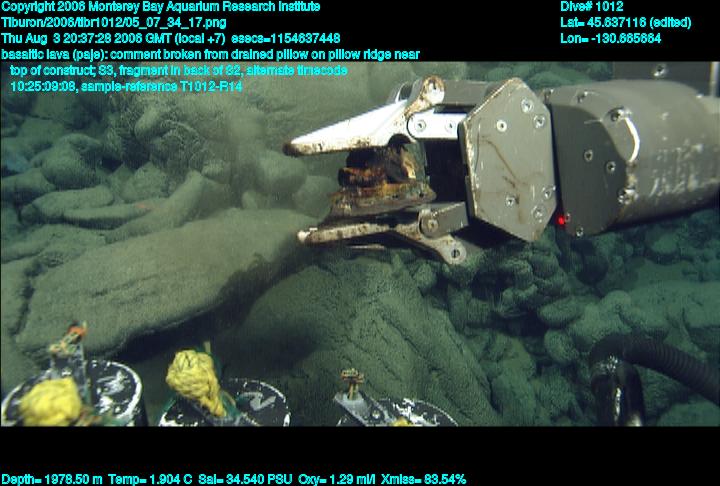The width and height of the screenshot is (720, 486).
Task: Click the 'Dive# 1012' label
Action: coord(591,7)
